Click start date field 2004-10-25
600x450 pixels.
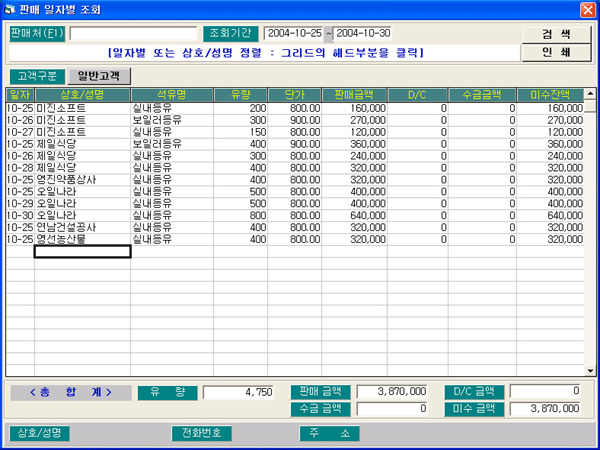click(x=294, y=34)
